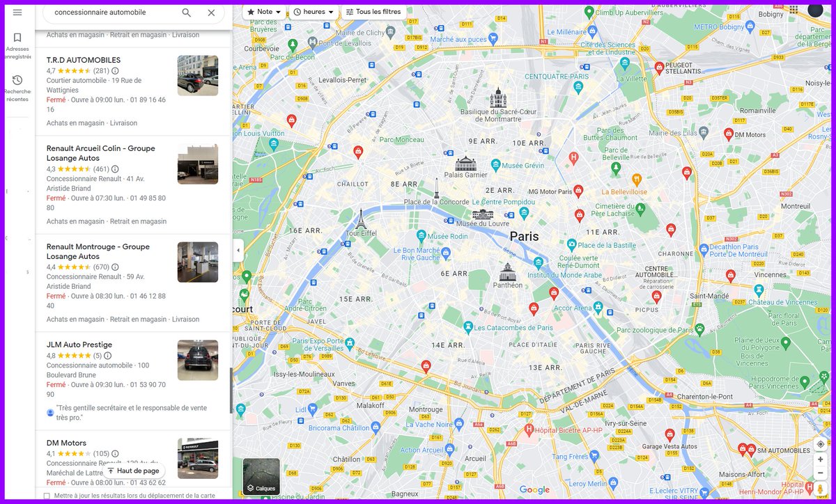This screenshot has width=836, height=504.
Task: Open info icon next to DM Motors rating
Action: click(x=115, y=454)
